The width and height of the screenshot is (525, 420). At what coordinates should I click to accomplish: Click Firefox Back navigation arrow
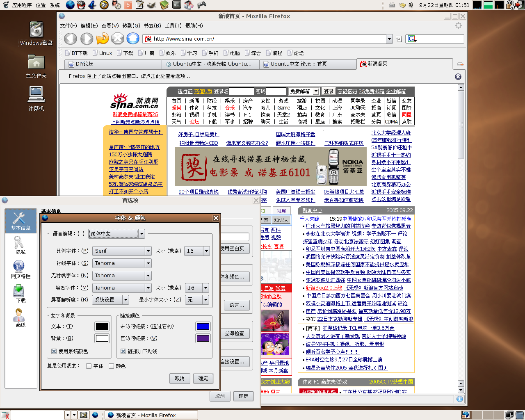click(71, 39)
